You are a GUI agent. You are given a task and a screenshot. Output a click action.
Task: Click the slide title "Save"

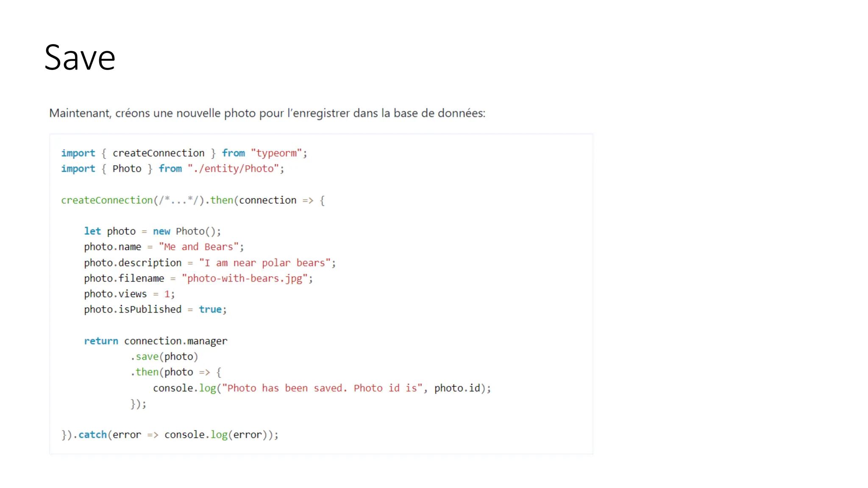click(x=80, y=58)
